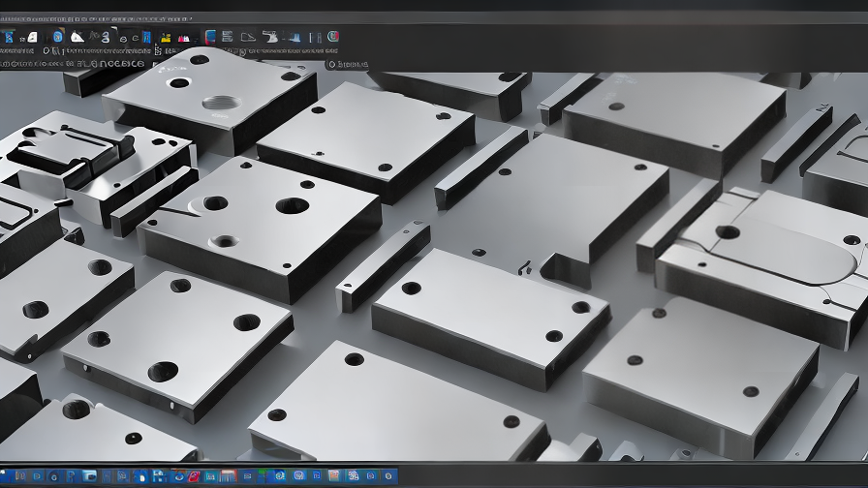Click the blue building-shaped toolbar icon
The image size is (868, 488).
(x=294, y=38)
